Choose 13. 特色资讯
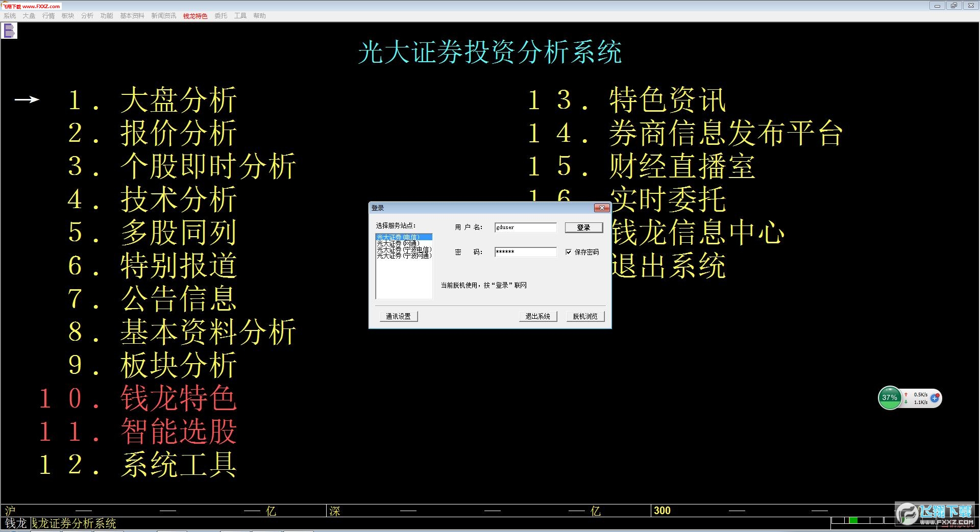980x532 pixels. [627, 100]
